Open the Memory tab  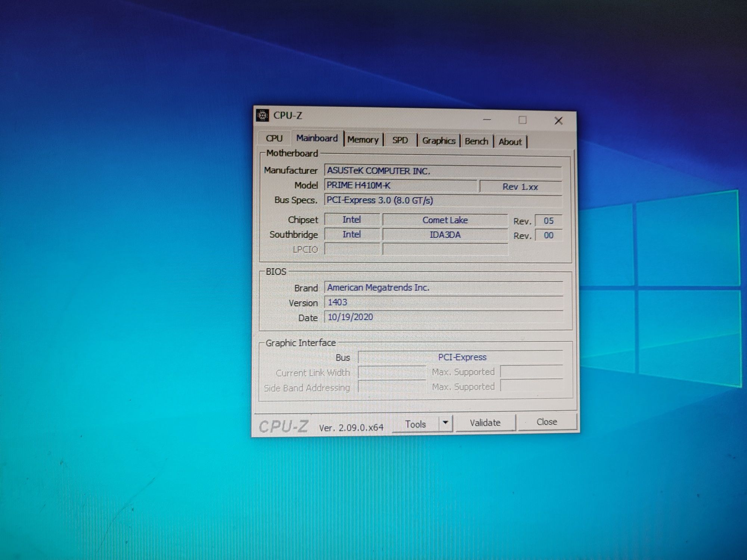tap(363, 140)
